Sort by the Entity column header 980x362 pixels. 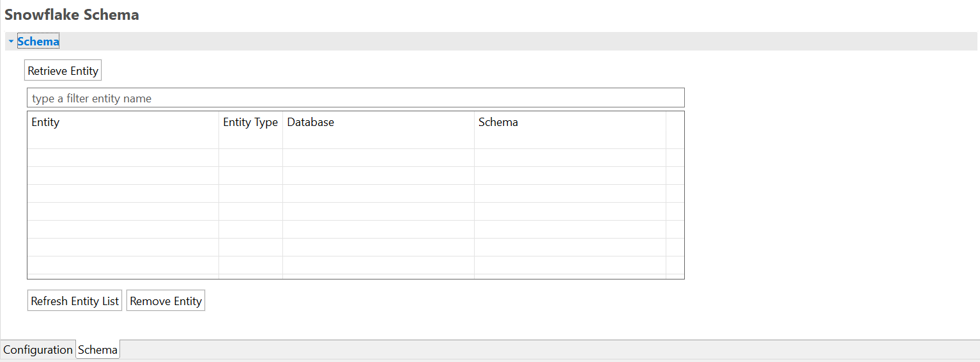point(123,122)
